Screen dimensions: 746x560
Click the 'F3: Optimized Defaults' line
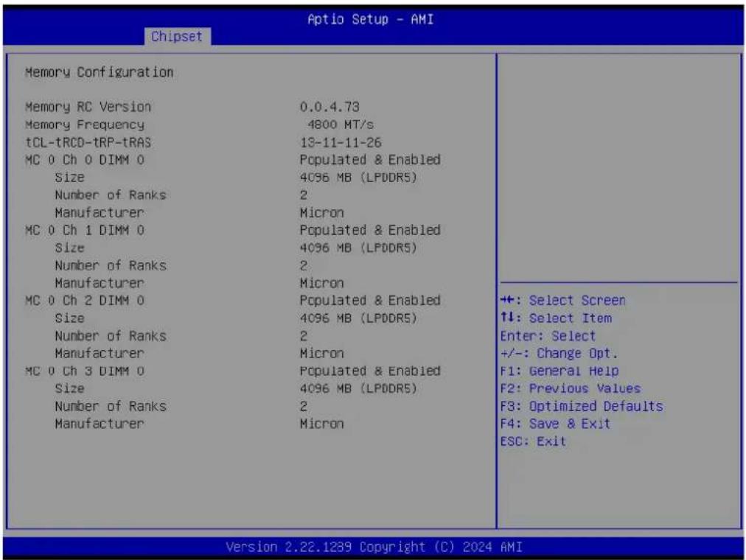582,406
